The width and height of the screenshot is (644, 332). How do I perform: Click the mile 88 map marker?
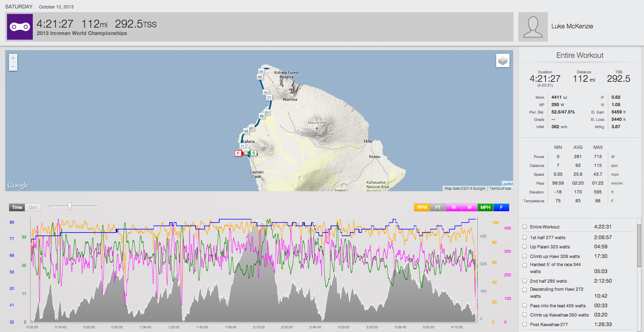262,116
